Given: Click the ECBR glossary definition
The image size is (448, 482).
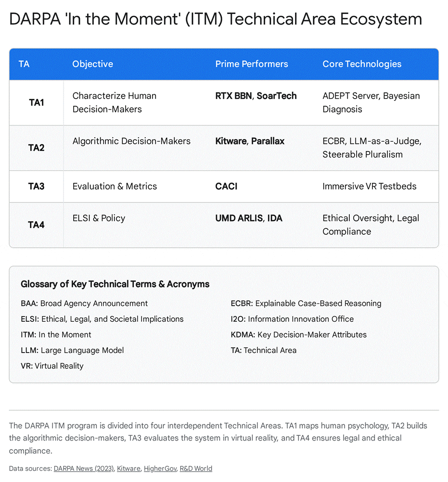Looking at the screenshot, I should click(x=306, y=304).
